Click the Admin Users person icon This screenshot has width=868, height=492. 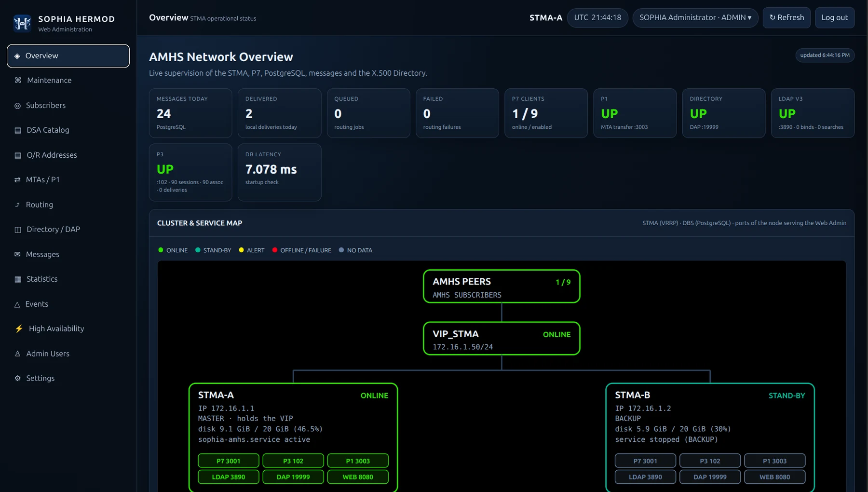(x=18, y=354)
